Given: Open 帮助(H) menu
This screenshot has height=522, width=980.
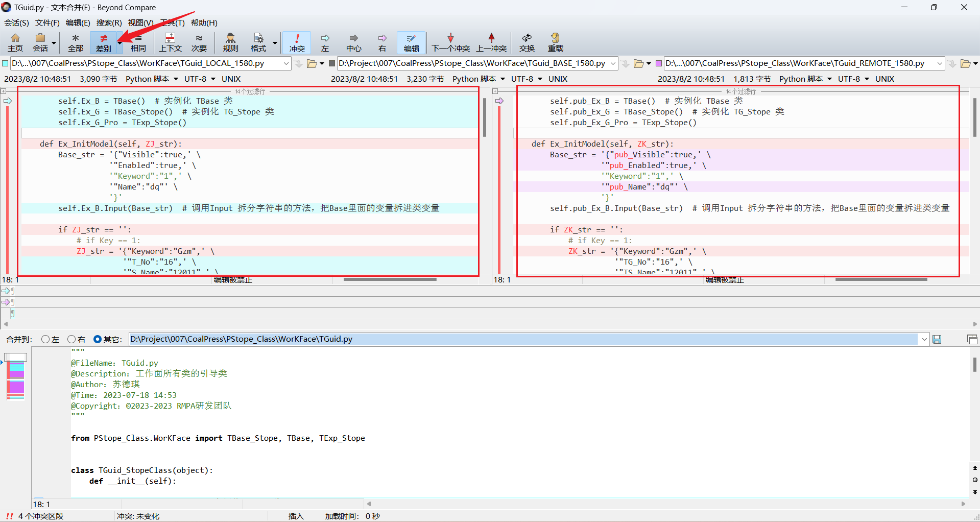Looking at the screenshot, I should click(204, 22).
